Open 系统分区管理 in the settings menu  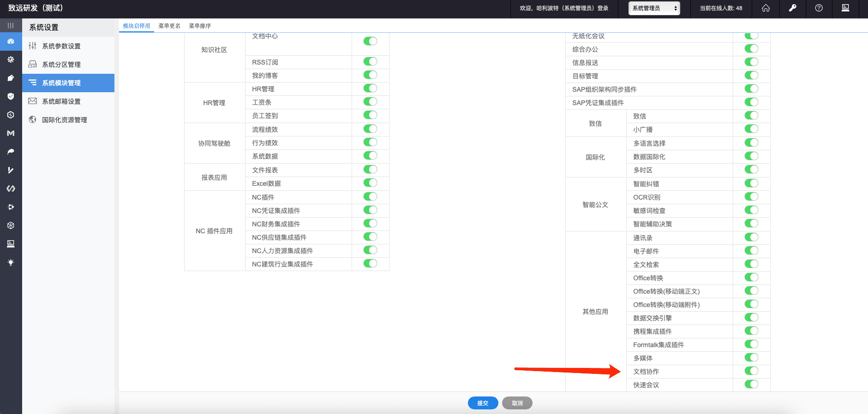[x=68, y=65]
